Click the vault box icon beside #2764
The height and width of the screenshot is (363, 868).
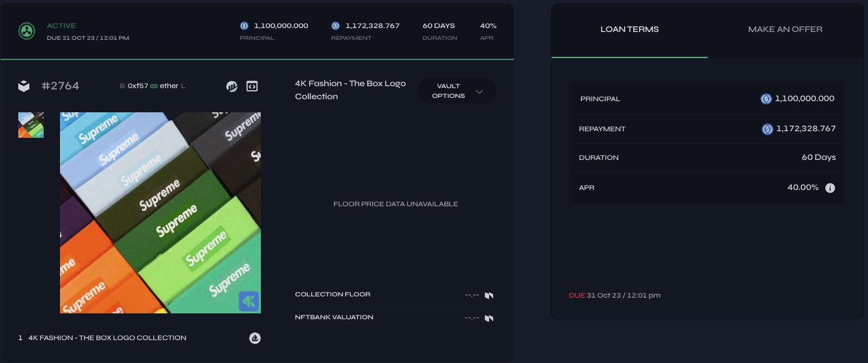24,86
